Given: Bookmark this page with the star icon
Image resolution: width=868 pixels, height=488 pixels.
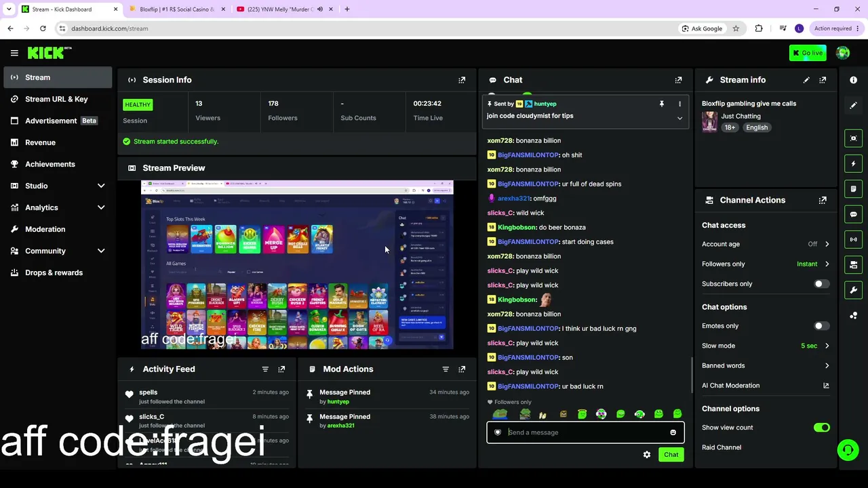Looking at the screenshot, I should click(x=736, y=28).
